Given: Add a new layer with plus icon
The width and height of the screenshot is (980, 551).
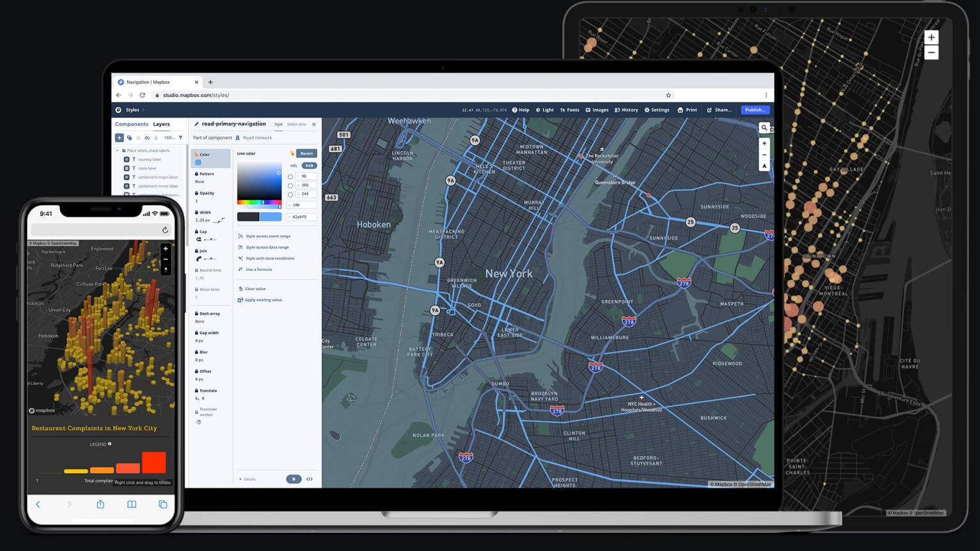Looking at the screenshot, I should pyautogui.click(x=119, y=137).
